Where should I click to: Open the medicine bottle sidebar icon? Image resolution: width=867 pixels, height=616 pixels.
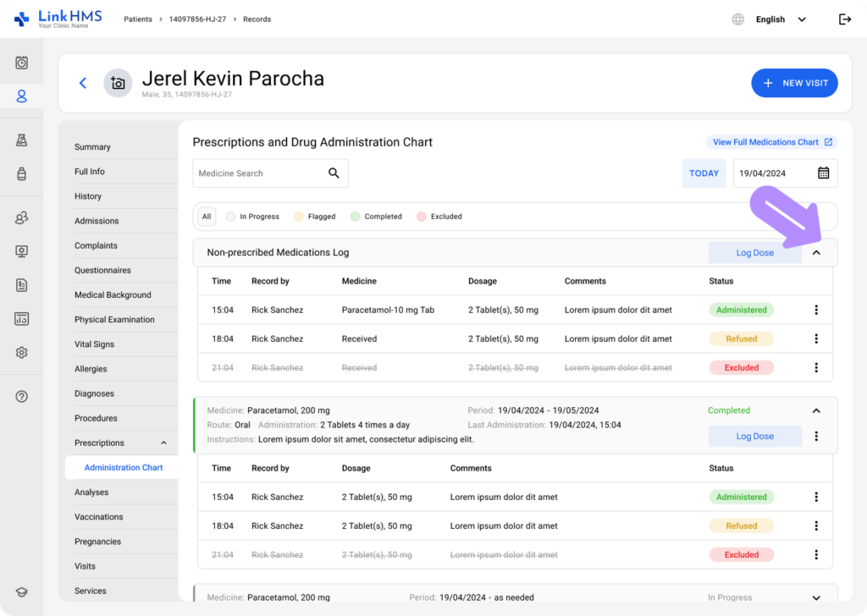click(22, 173)
